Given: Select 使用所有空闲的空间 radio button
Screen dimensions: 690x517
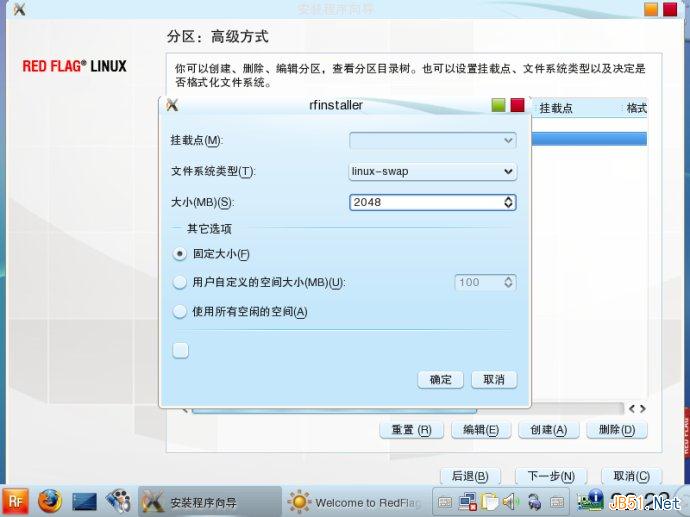Looking at the screenshot, I should pyautogui.click(x=180, y=312).
